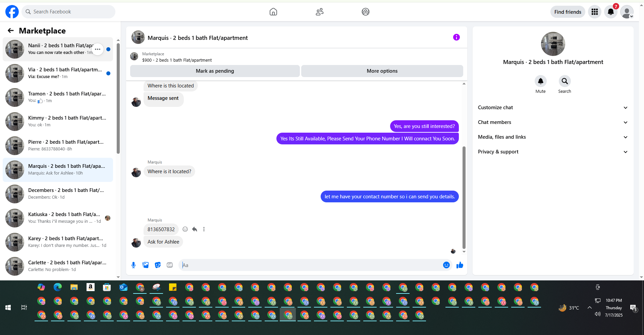Open the Katiuska conversation

pos(58,218)
